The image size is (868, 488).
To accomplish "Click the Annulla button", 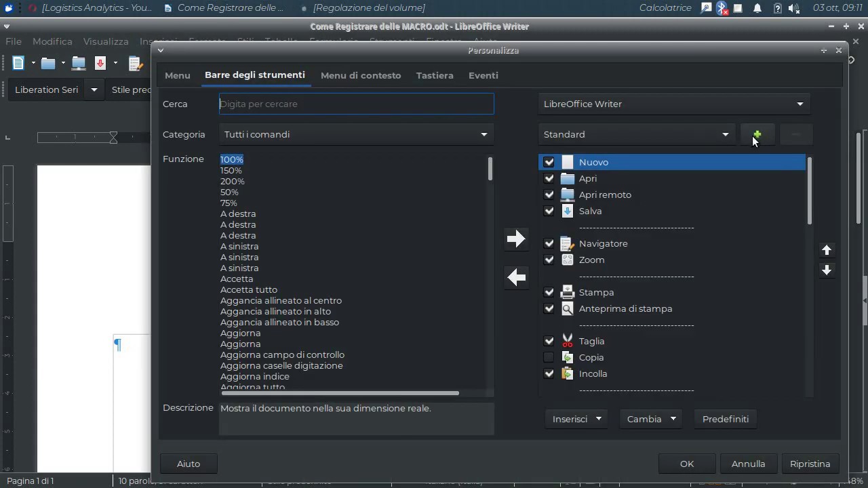I will point(748,464).
